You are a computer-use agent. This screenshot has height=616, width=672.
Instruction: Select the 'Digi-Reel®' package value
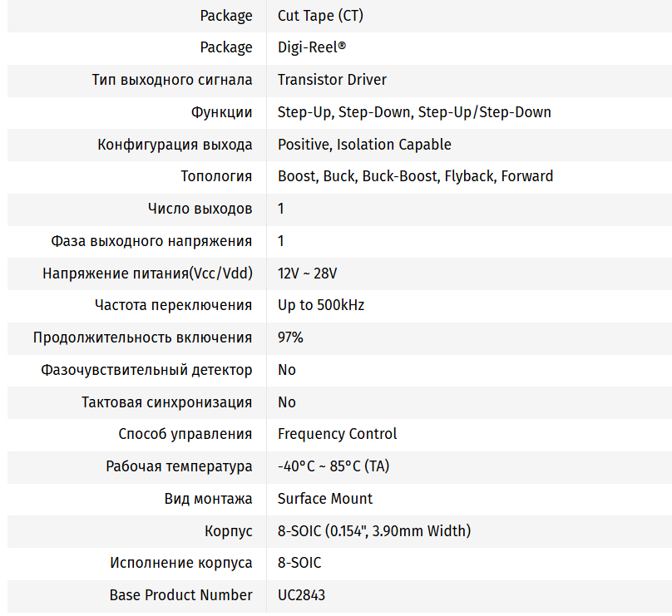point(312,47)
